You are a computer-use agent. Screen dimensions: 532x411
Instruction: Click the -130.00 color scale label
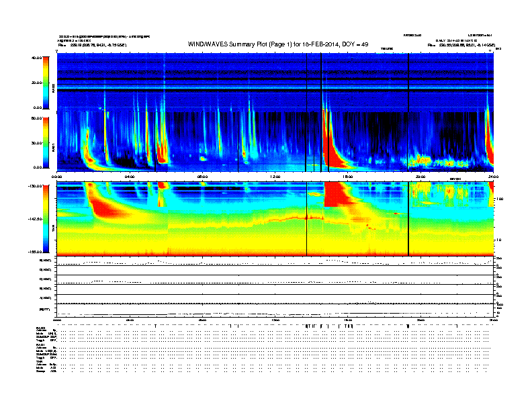click(x=35, y=186)
